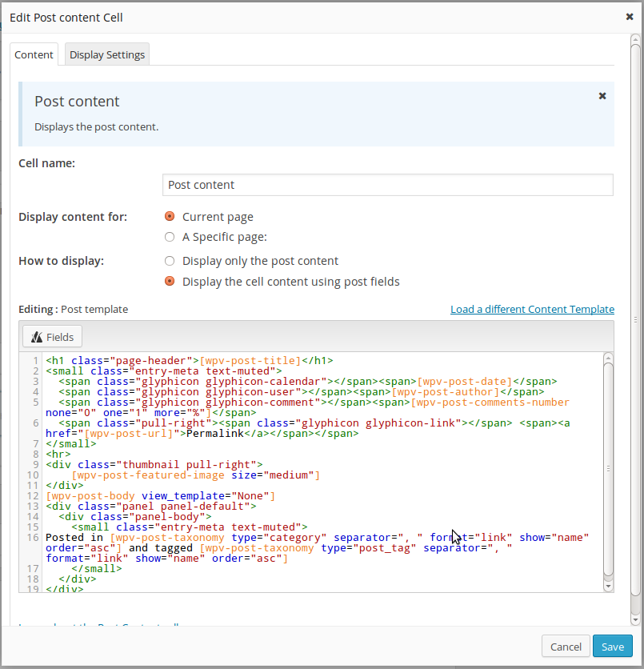Click "panel panel-default" class value on line 13
The image size is (644, 669).
coord(183,507)
